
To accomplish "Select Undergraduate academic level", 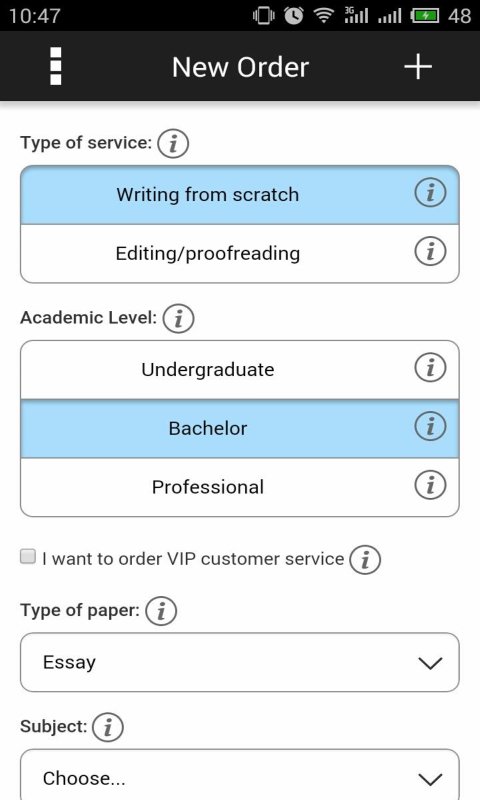I will [x=240, y=370].
